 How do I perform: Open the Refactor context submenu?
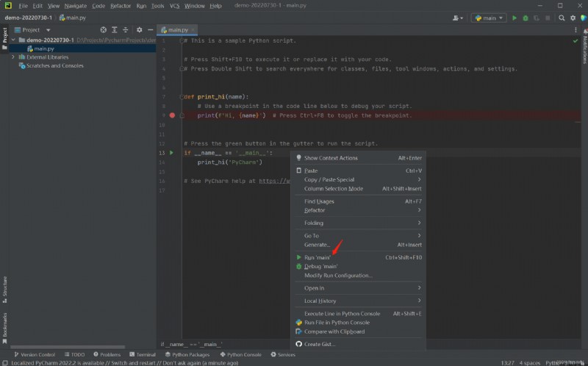point(358,210)
